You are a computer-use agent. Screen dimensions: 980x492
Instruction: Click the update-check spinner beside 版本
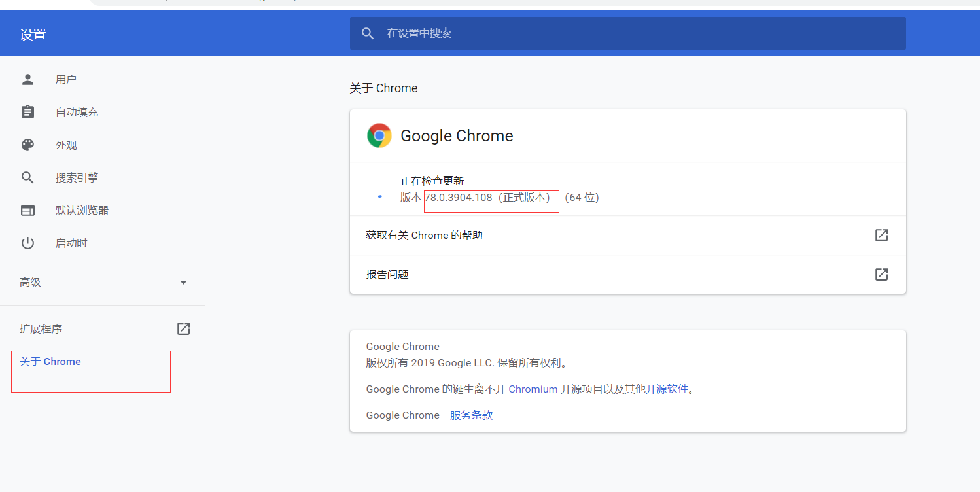(x=379, y=196)
